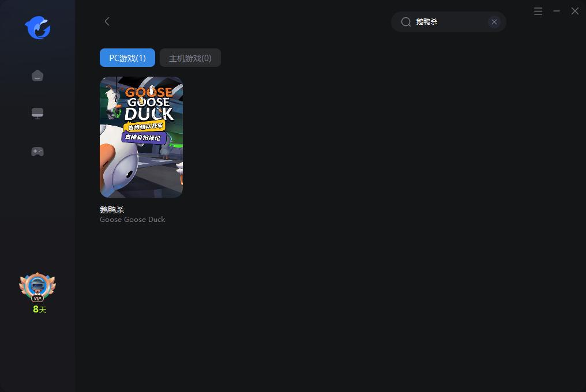This screenshot has height=392, width=586.
Task: Open the hamburger menu at top right
Action: pos(538,11)
